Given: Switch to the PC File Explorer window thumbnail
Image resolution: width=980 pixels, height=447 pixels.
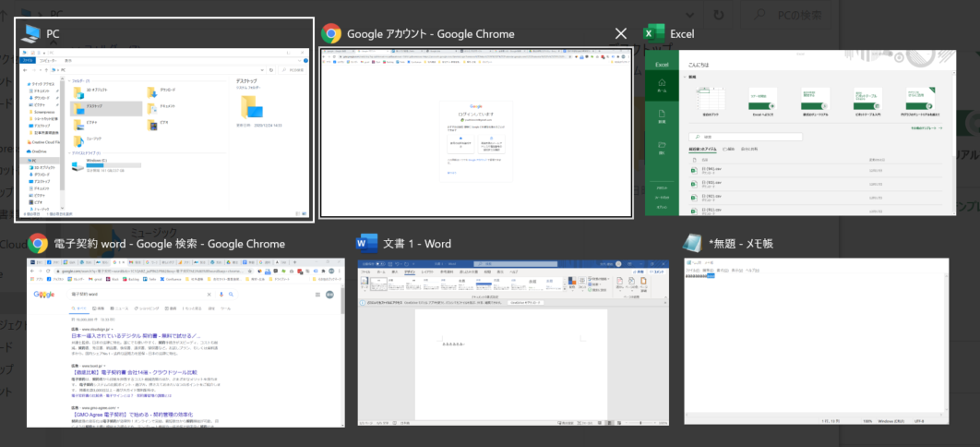Looking at the screenshot, I should [164, 133].
